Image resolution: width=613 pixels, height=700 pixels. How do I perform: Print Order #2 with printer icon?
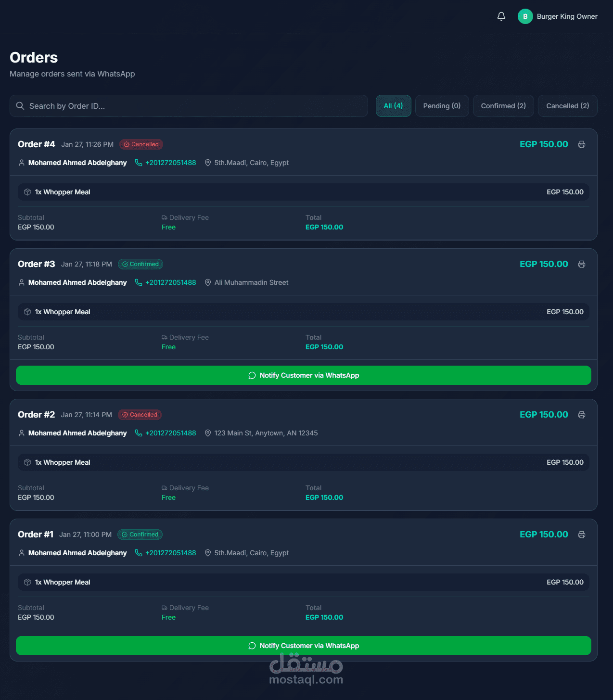(x=582, y=415)
